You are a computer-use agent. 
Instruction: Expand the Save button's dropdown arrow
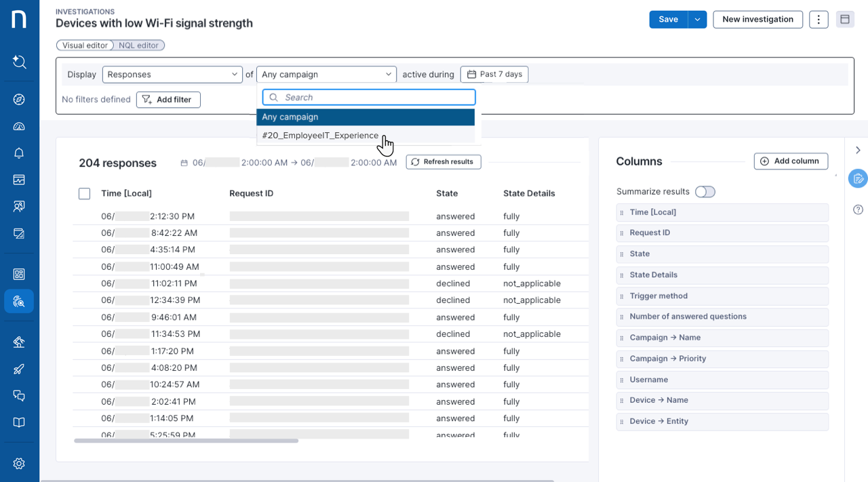[x=697, y=19]
